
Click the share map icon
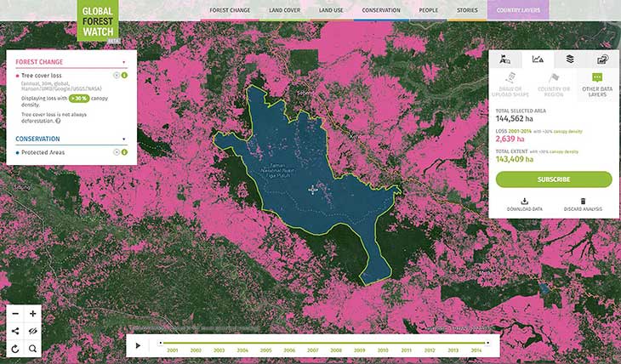(15, 331)
